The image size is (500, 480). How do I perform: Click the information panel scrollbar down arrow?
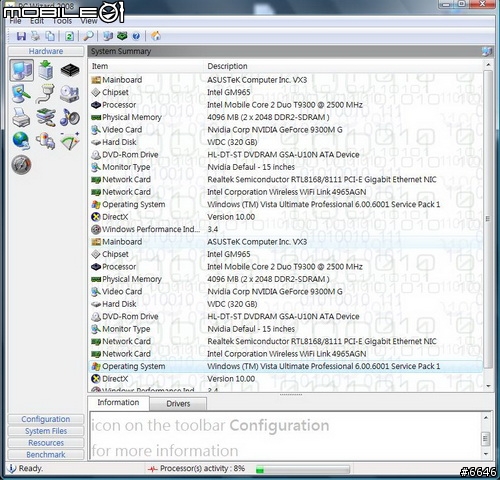486,454
